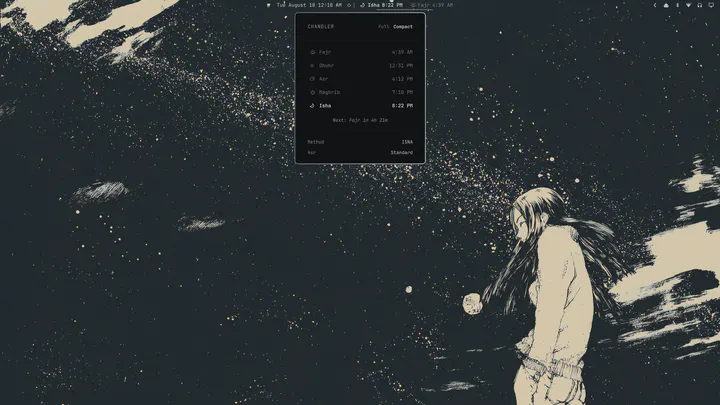The image size is (720, 405).
Task: Select the Maghrib prayer name
Action: [329, 92]
